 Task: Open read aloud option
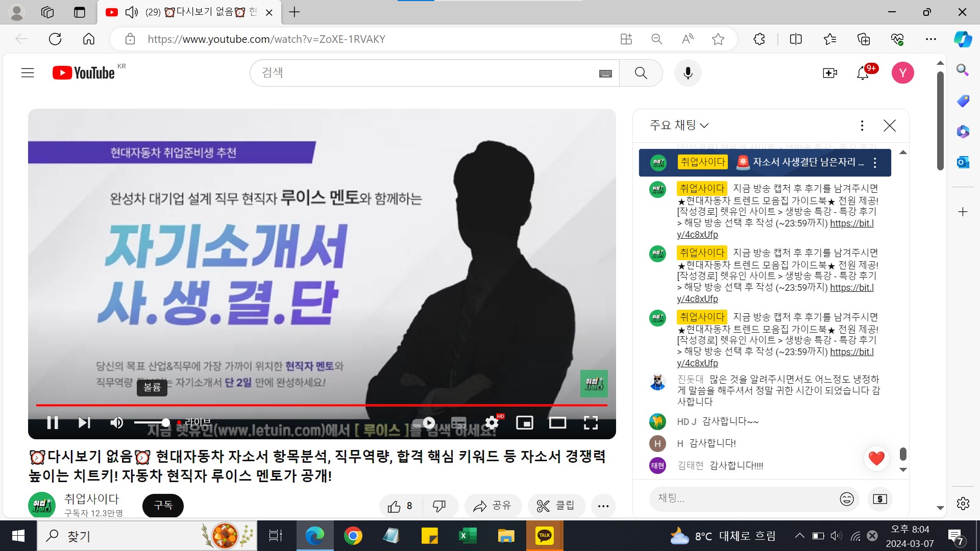tap(688, 39)
